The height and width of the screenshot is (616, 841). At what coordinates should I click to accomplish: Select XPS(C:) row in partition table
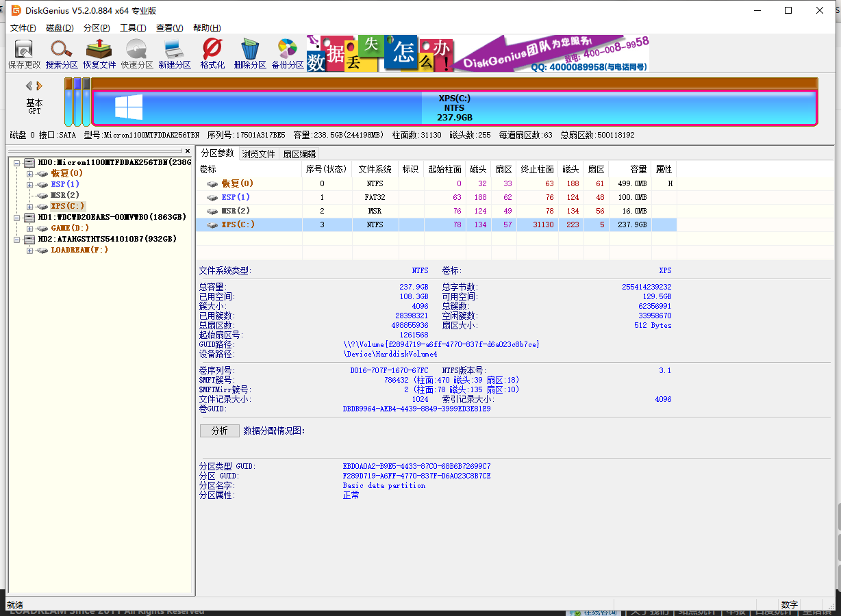click(x=436, y=224)
